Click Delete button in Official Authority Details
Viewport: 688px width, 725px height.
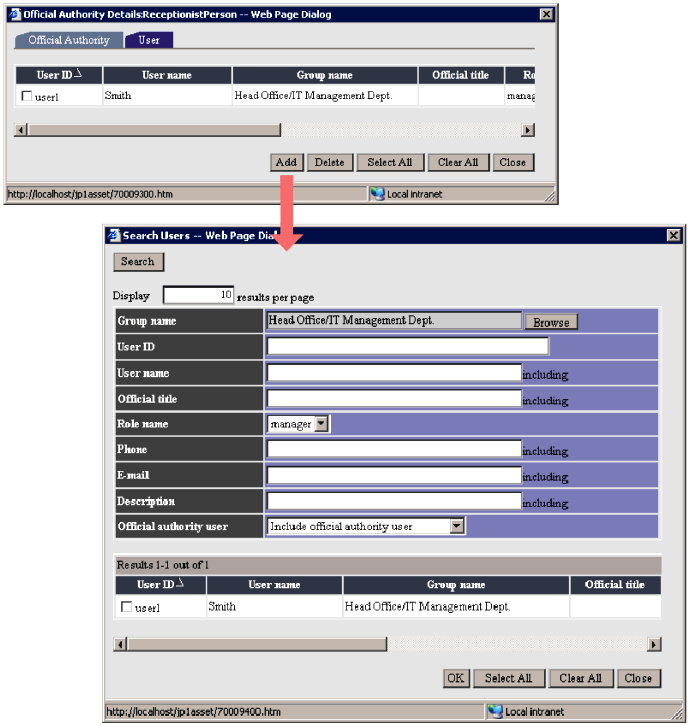point(330,162)
